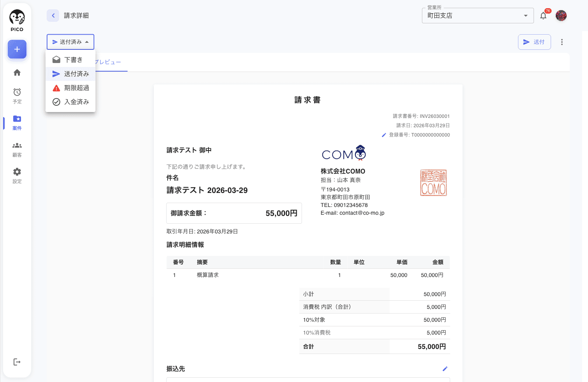Click the red COMO company seal
588x382 pixels.
point(434,182)
